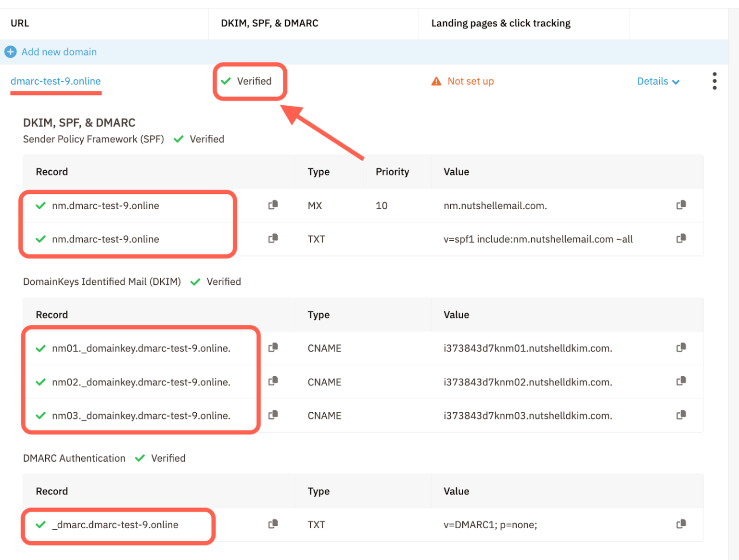Expand the Details dropdown
739x560 pixels.
(658, 81)
